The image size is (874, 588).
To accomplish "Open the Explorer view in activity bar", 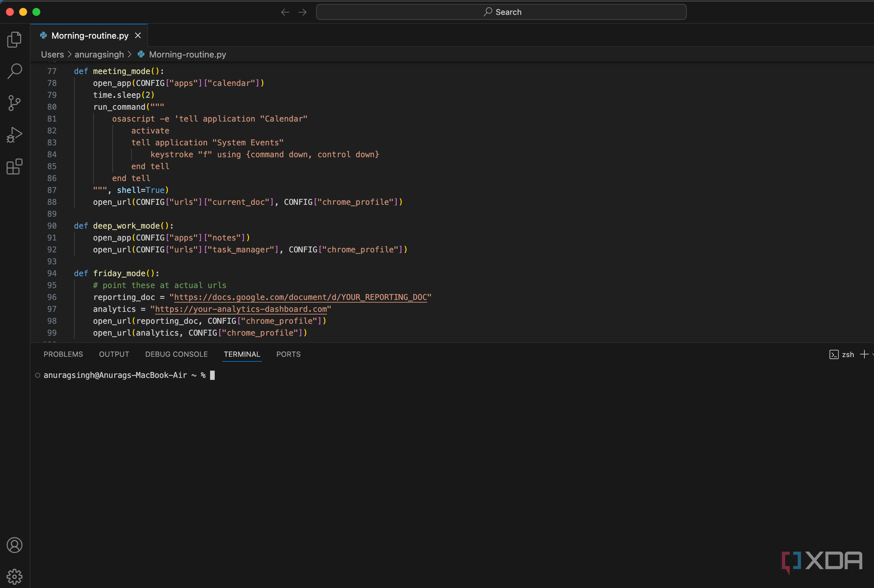I will pos(14,39).
